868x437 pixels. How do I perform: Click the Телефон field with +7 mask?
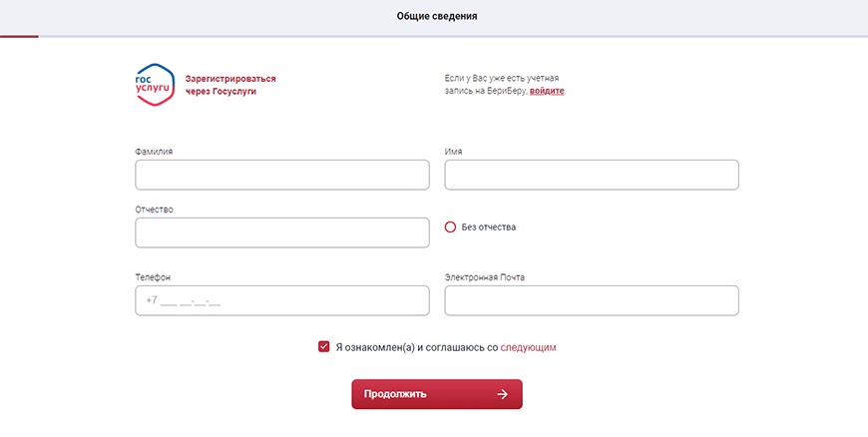click(282, 300)
